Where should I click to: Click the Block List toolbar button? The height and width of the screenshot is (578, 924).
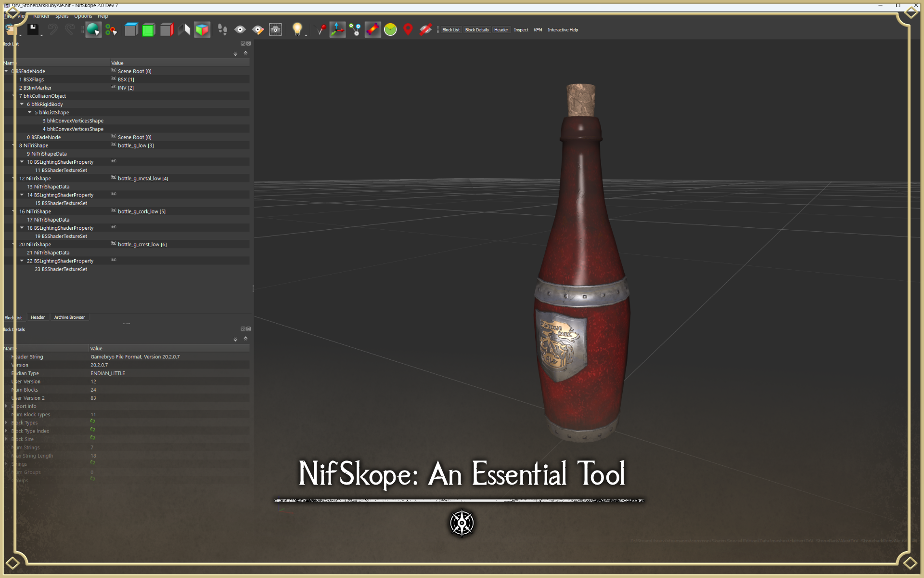click(451, 30)
